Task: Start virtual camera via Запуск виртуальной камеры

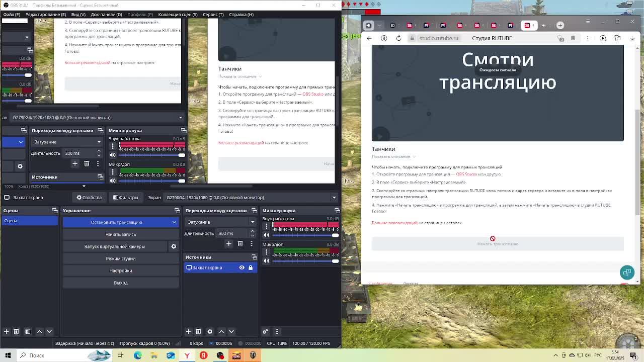Action: click(x=115, y=246)
